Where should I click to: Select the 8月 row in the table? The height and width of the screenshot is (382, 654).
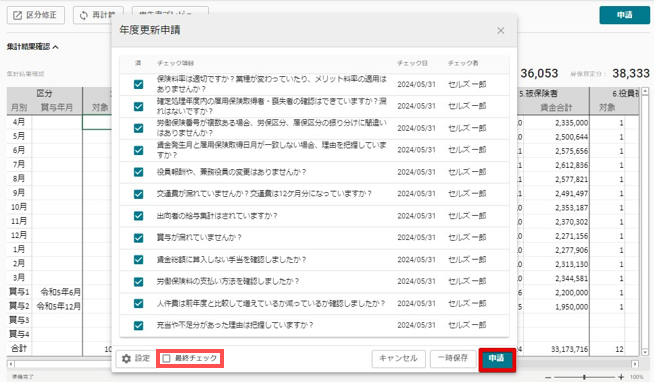tap(19, 178)
